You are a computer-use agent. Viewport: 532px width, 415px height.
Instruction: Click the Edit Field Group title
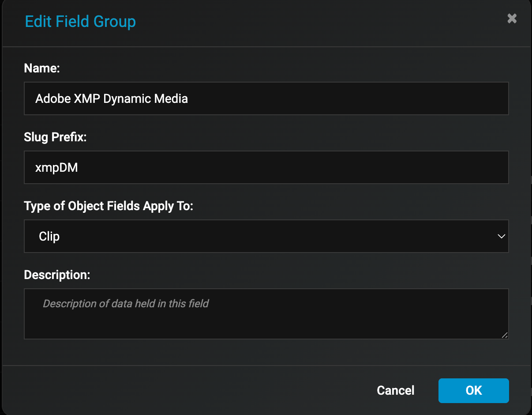80,22
